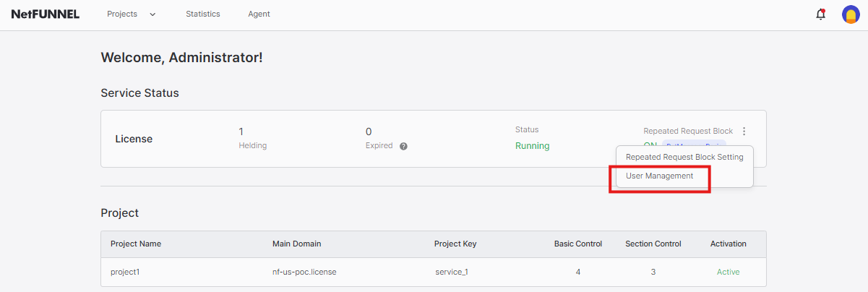Click the Main Domain column header

tap(297, 244)
